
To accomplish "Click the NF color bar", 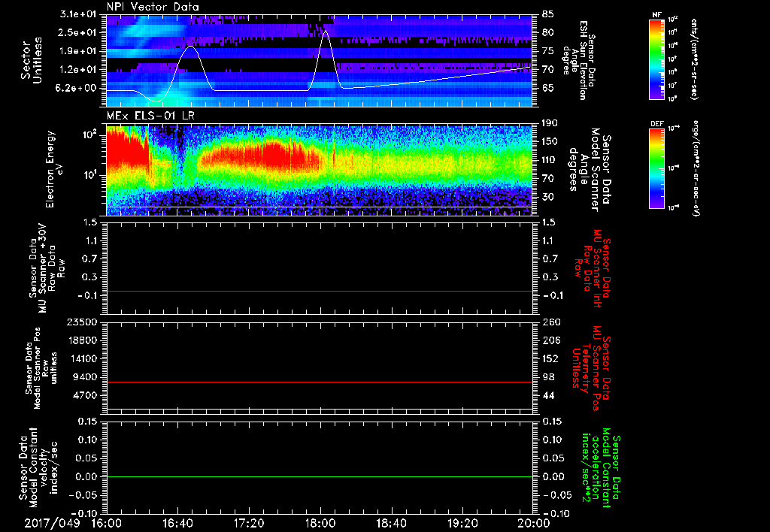I will pyautogui.click(x=657, y=59).
